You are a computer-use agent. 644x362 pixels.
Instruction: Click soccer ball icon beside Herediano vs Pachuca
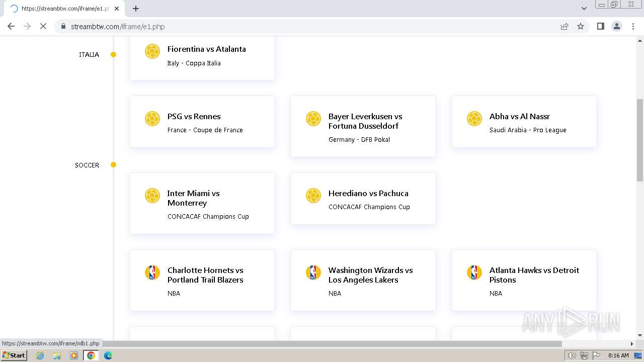click(313, 196)
